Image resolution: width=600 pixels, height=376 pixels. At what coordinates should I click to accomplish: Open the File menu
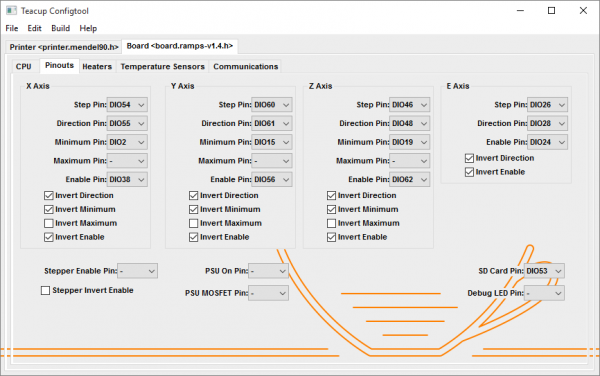pos(12,28)
